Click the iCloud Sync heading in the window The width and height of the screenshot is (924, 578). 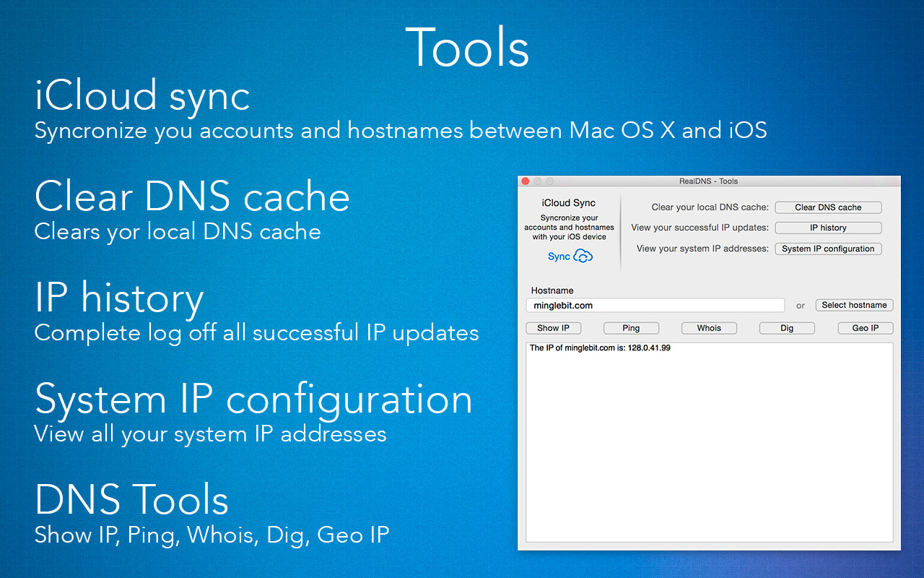coord(569,203)
